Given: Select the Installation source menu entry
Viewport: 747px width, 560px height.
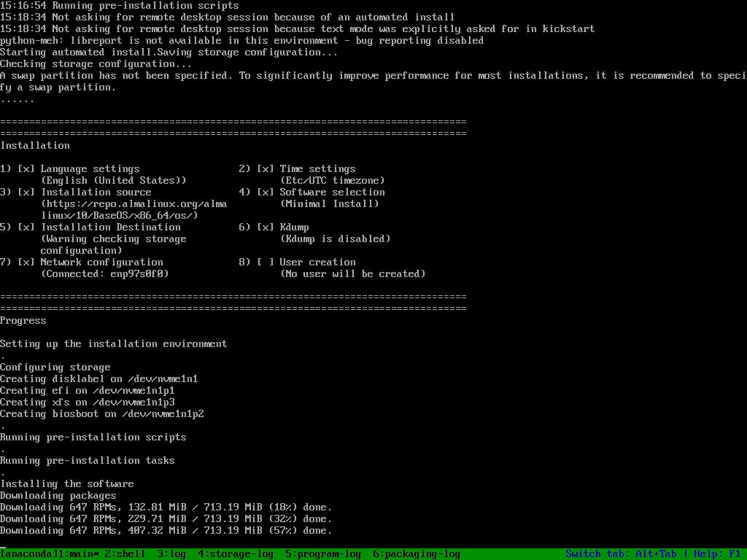Looking at the screenshot, I should coord(96,192).
